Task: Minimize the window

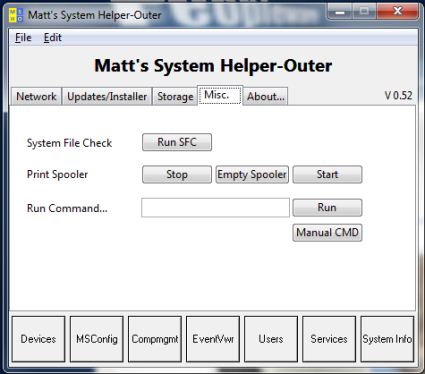Action: pos(340,12)
